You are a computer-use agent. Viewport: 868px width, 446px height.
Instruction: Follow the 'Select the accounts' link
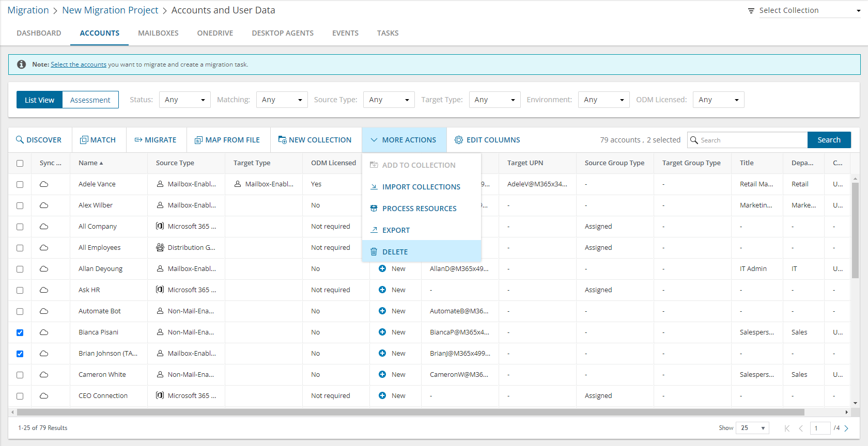(79, 65)
